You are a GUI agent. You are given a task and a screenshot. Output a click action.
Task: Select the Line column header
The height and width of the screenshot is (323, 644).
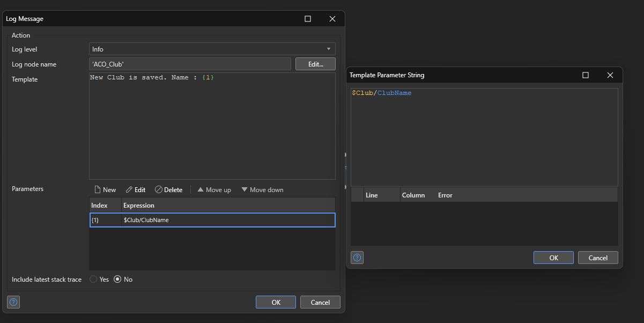click(382, 195)
